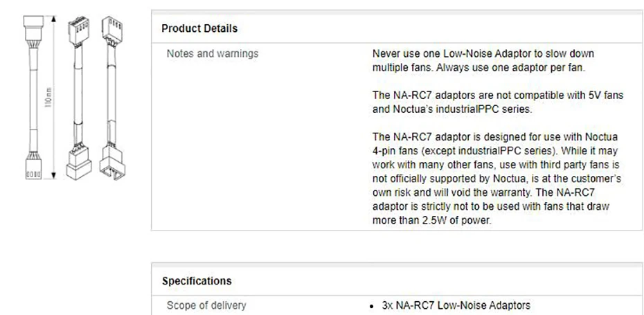Click the right adaptor cable illustration
This screenshot has height=315, width=644.
[109, 97]
